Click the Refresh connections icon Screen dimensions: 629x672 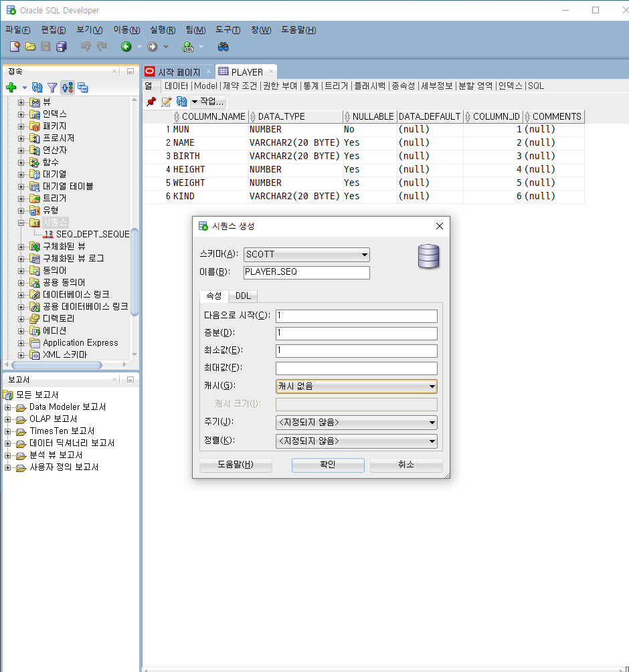[37, 88]
